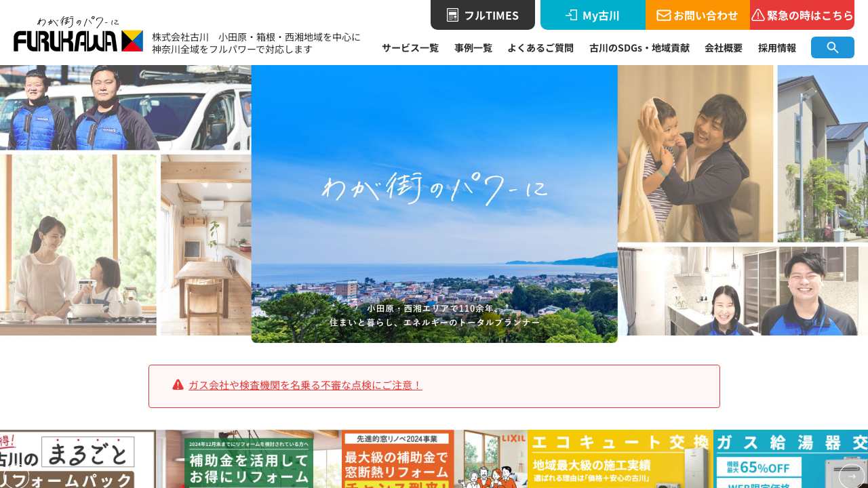Open the 補助金を活用してお得にリフォーム banner
The width and height of the screenshot is (868, 488).
click(248, 461)
